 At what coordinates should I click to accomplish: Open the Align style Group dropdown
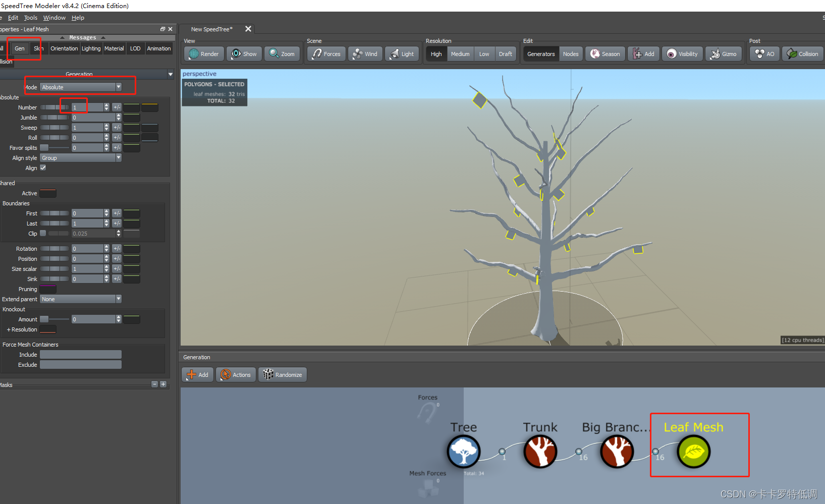(81, 158)
